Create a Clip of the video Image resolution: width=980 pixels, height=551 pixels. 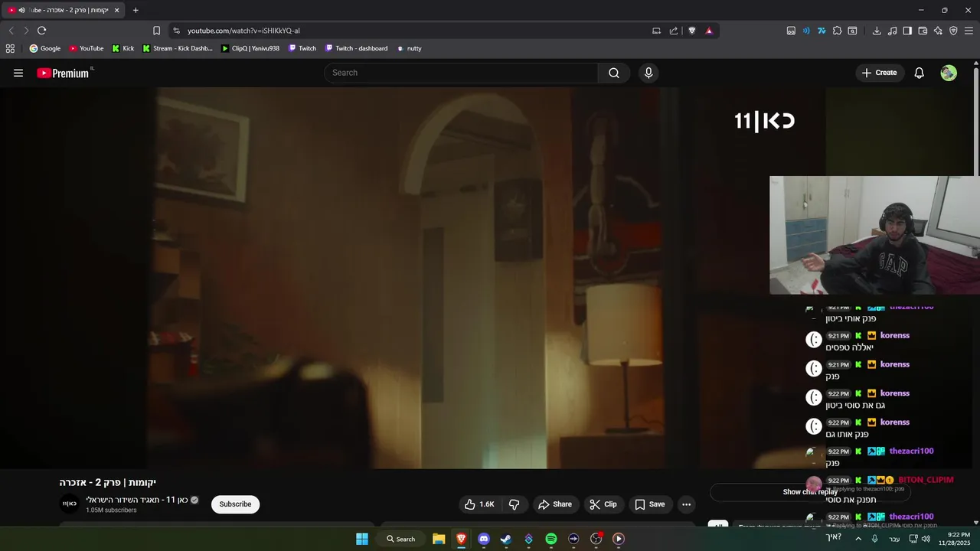(603, 504)
